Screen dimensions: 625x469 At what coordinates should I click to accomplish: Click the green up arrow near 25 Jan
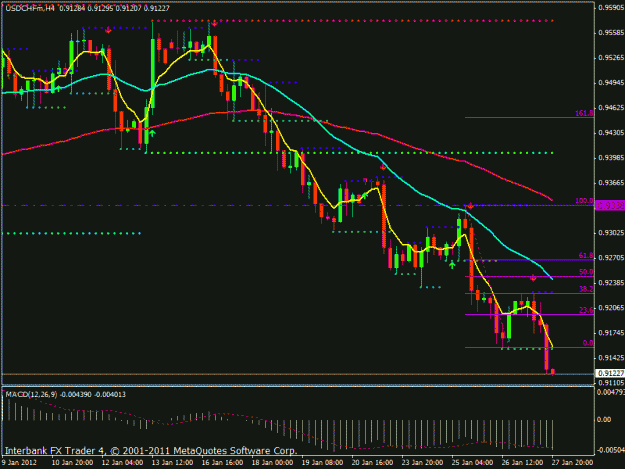point(452,265)
